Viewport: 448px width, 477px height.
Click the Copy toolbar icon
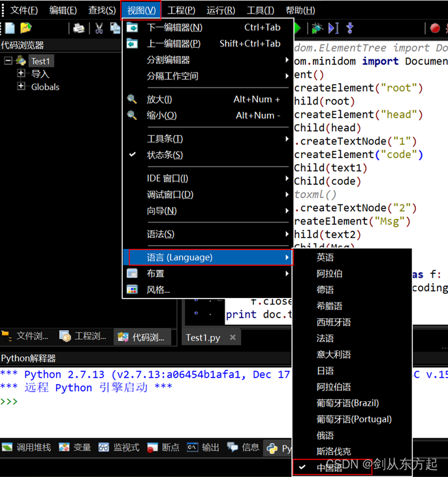tap(116, 28)
